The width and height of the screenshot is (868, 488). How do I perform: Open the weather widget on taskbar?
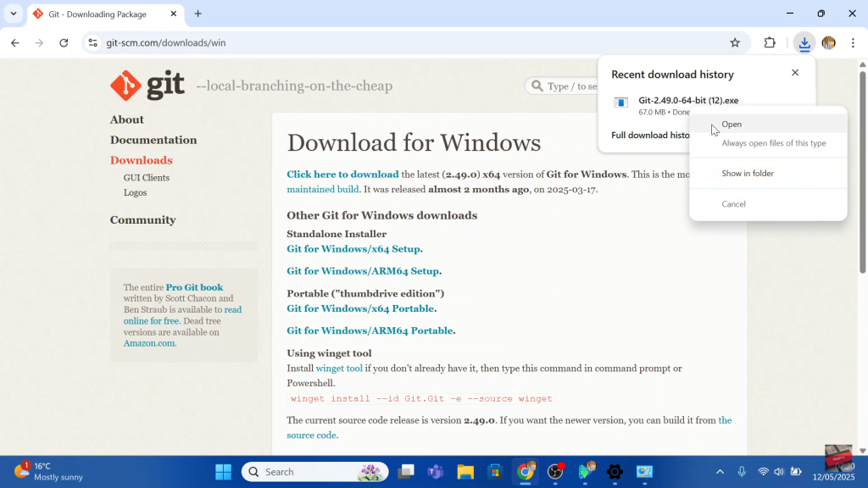point(48,471)
